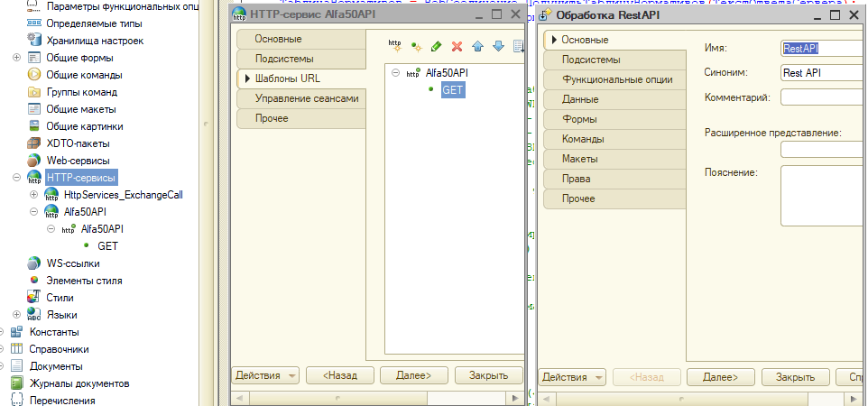Click the move down arrow icon
The width and height of the screenshot is (868, 406).
pos(498,46)
